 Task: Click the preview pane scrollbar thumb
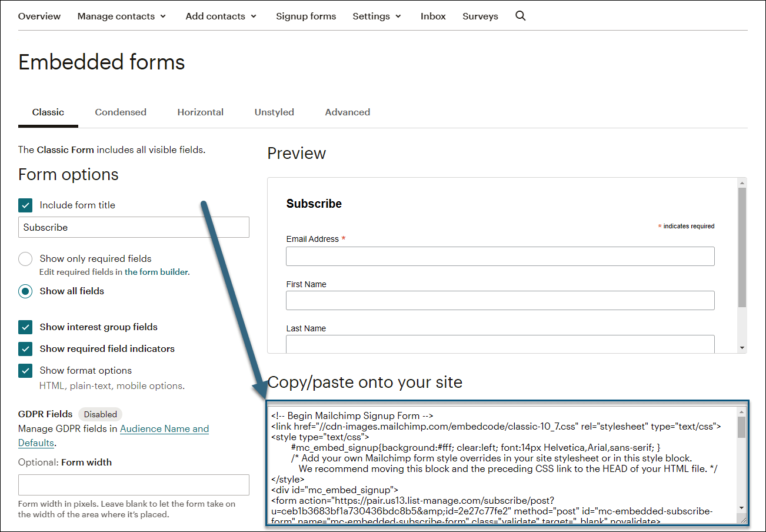click(x=742, y=247)
